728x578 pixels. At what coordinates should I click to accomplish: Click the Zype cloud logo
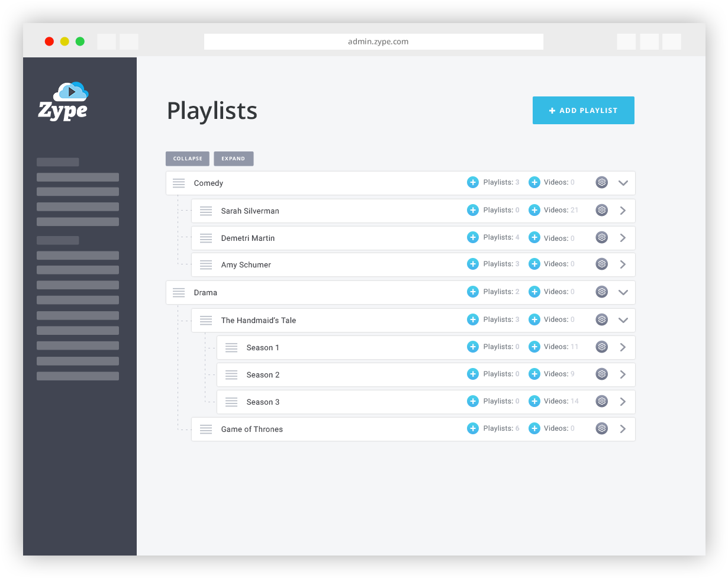pos(64,101)
